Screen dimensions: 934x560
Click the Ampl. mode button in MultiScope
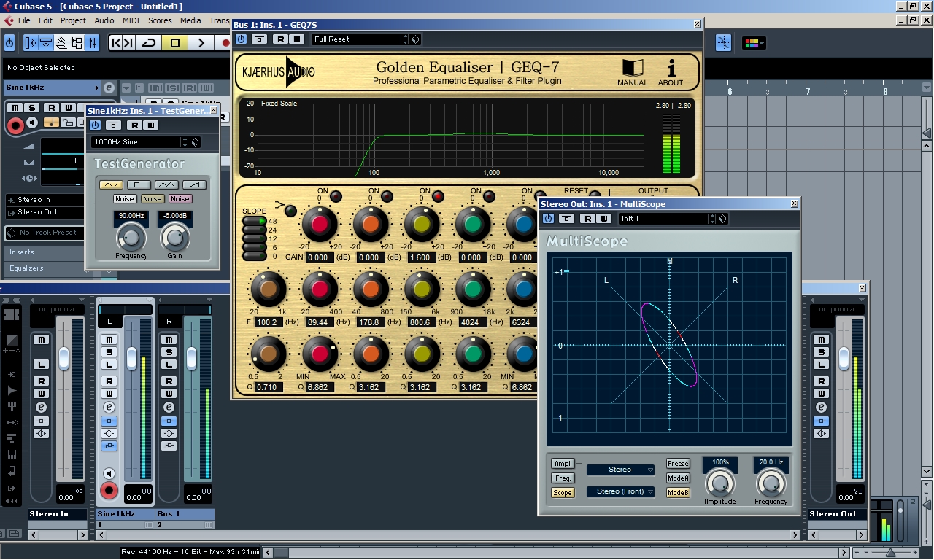[563, 464]
